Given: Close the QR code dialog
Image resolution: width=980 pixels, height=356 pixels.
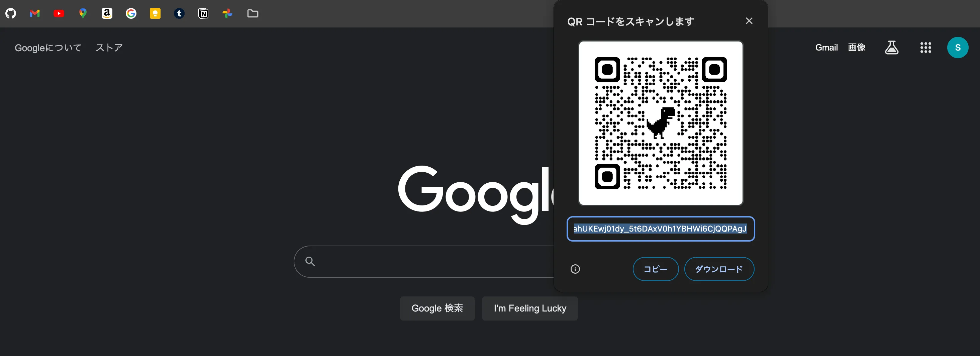Looking at the screenshot, I should pyautogui.click(x=749, y=21).
